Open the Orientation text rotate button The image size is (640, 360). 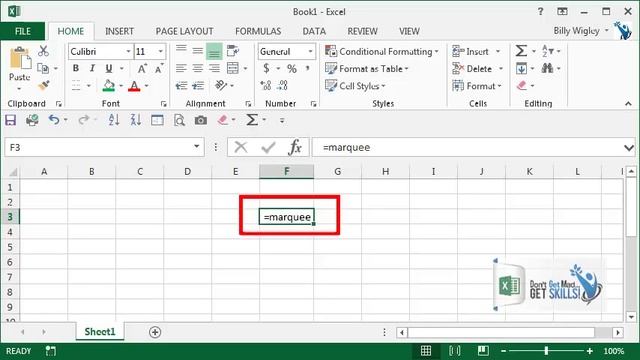[221, 85]
